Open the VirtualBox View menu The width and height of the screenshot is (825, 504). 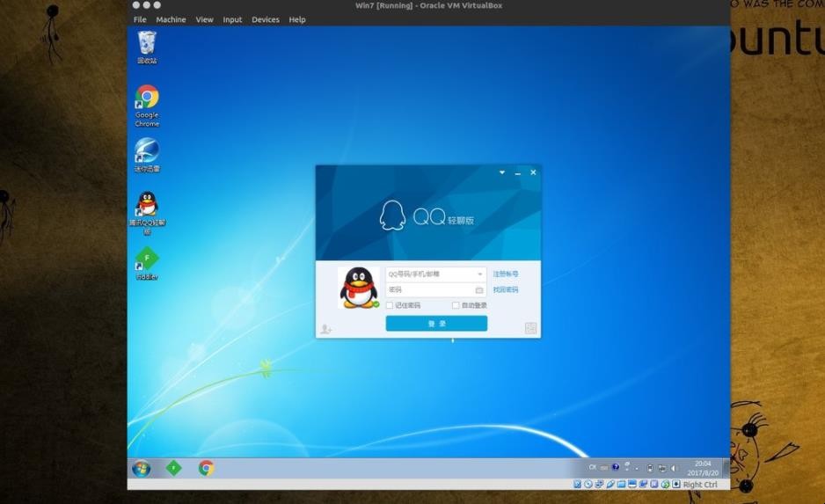205,19
